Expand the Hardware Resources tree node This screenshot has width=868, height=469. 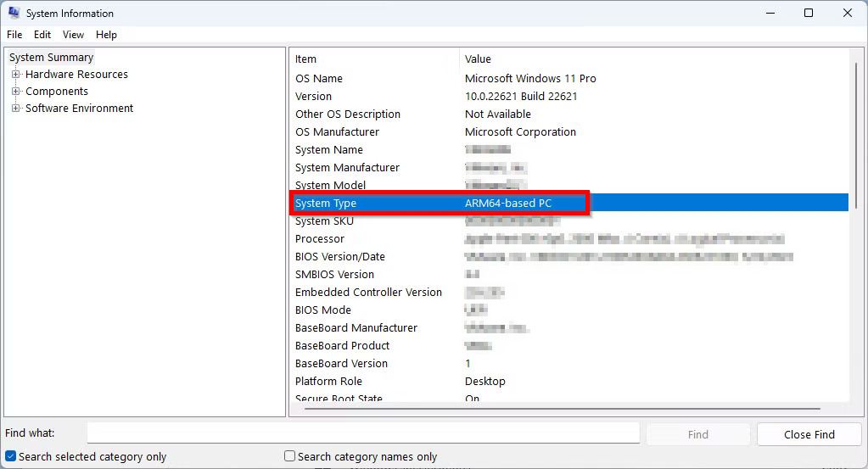pyautogui.click(x=15, y=75)
